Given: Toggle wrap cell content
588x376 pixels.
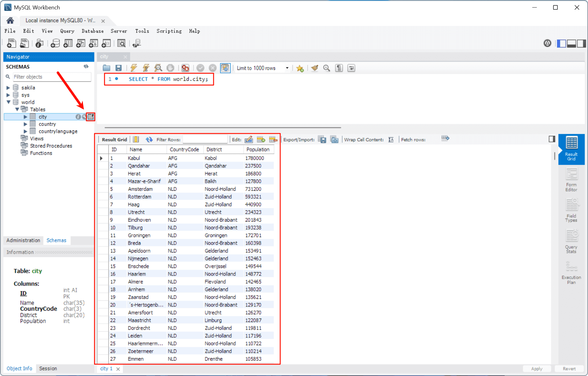Looking at the screenshot, I should point(391,140).
